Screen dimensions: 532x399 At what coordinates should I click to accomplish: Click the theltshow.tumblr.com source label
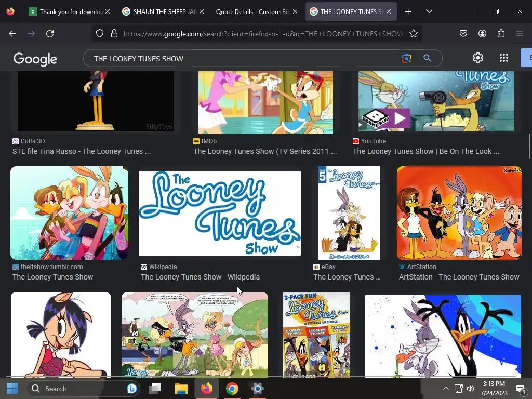[x=51, y=267]
